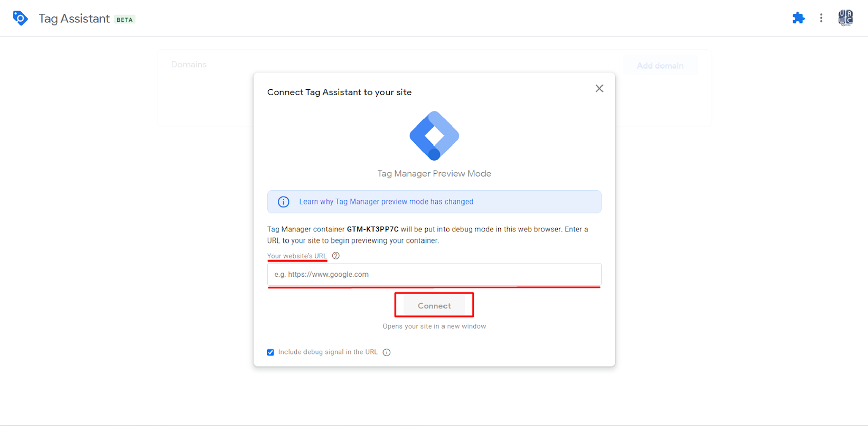Click the Domains heading
Screen dimensions: 868x426
point(189,64)
